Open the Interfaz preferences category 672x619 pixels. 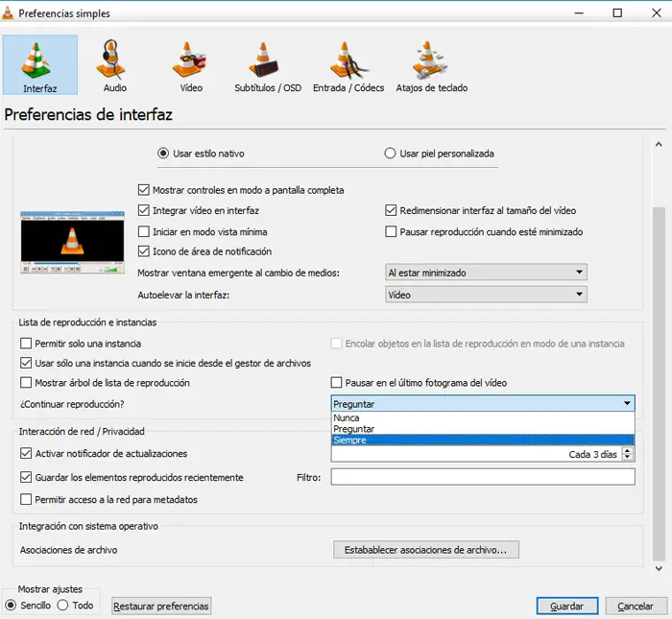(40, 64)
